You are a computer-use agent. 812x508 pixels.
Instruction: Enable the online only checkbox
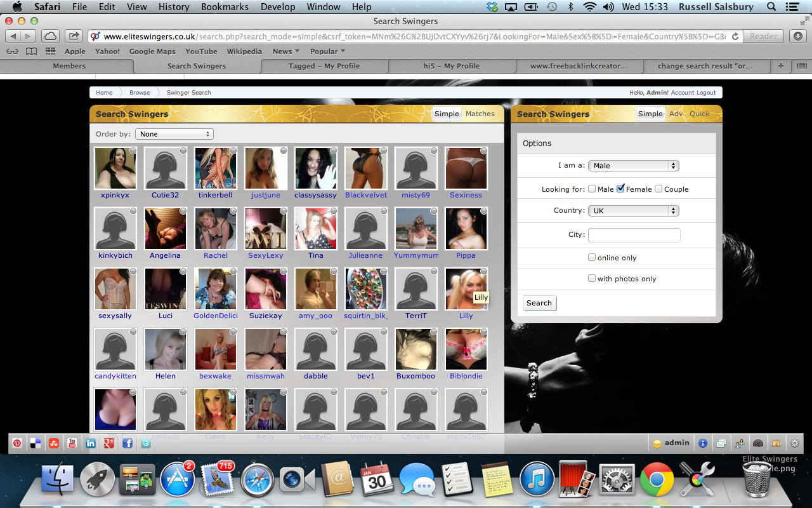tap(592, 257)
